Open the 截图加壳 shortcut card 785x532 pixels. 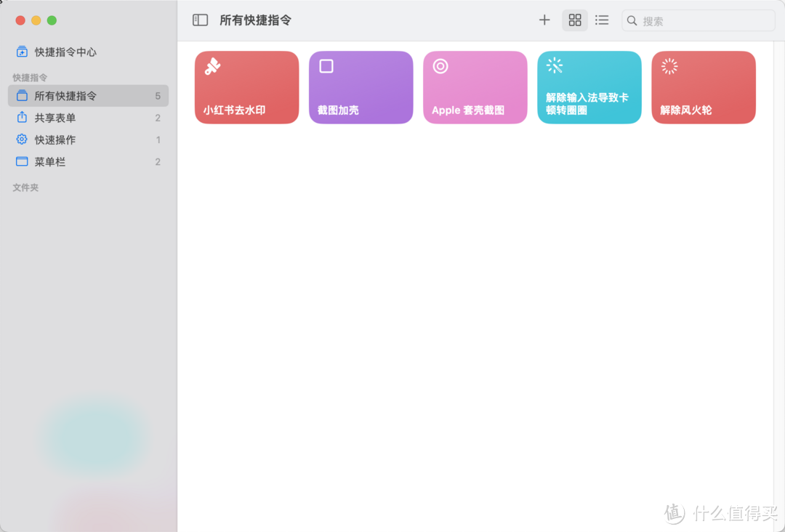click(x=361, y=87)
